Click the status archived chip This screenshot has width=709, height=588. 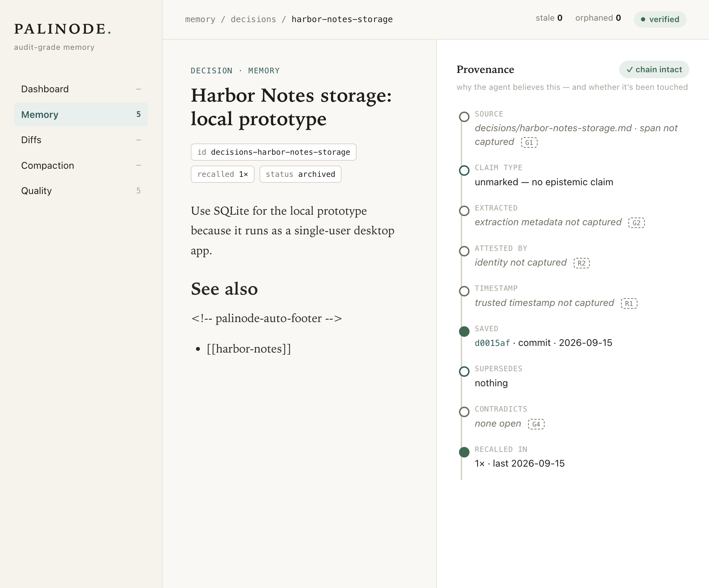click(x=301, y=174)
